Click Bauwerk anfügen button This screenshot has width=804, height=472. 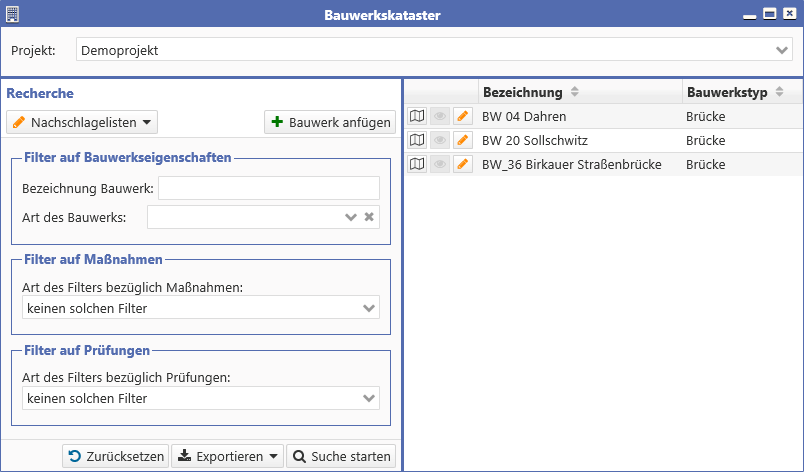(x=330, y=122)
